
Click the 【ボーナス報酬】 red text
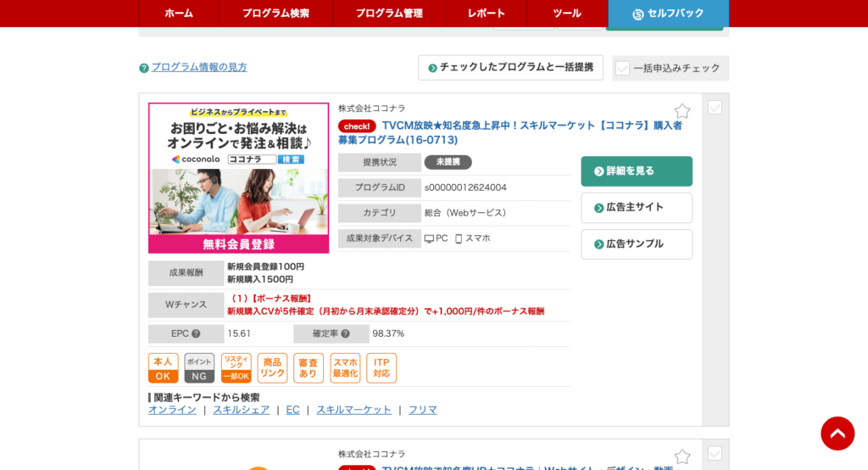281,299
